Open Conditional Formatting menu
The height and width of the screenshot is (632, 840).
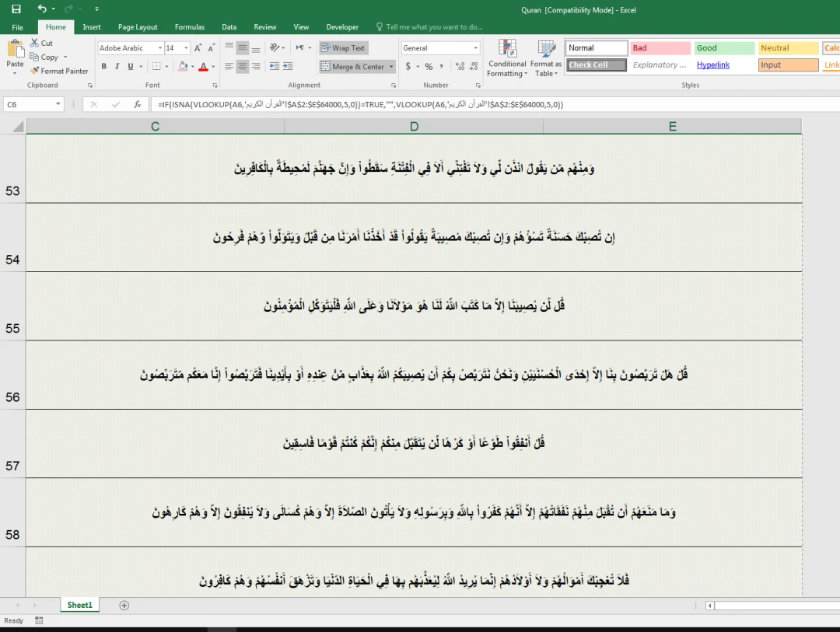coord(507,58)
